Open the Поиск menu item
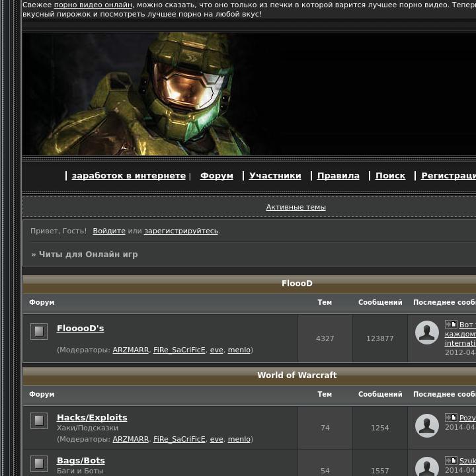Image resolution: width=476 pixels, height=476 pixels. (x=391, y=175)
